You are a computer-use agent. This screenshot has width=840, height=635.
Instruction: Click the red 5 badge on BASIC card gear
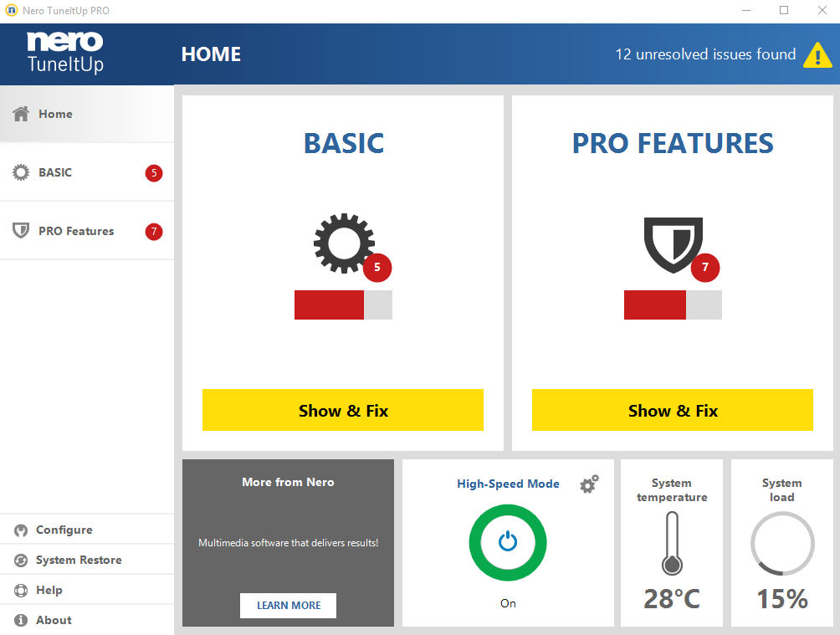pos(377,268)
